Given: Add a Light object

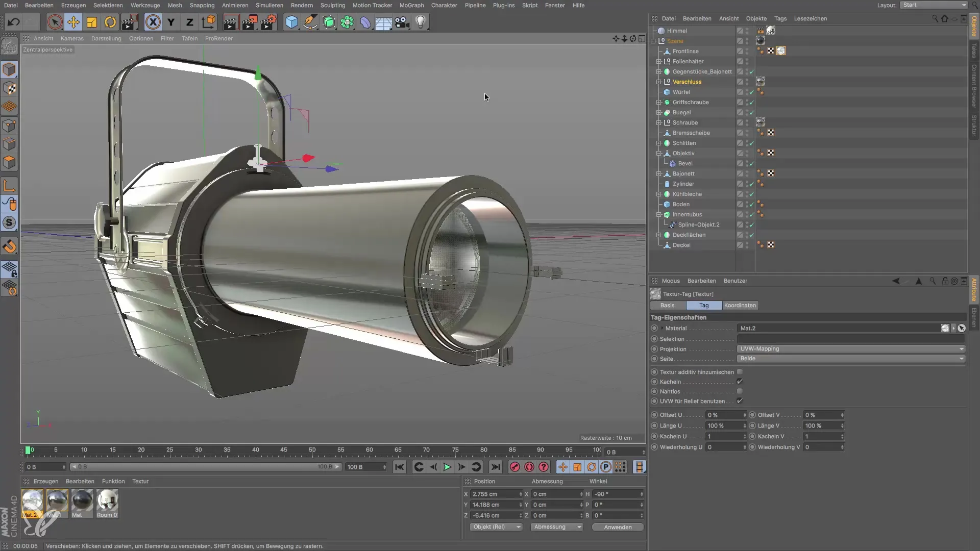Looking at the screenshot, I should pos(421,22).
